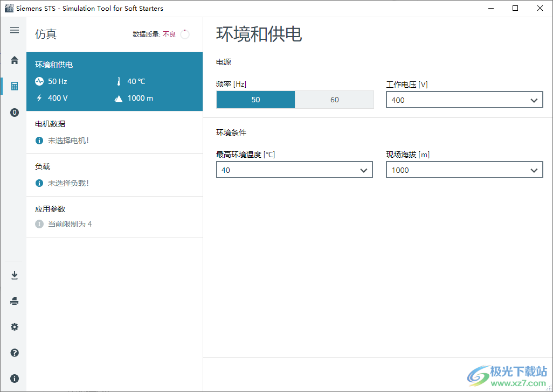Viewport: 553px width, 392px height.
Task: Close the Siemens STS window
Action: [540, 8]
